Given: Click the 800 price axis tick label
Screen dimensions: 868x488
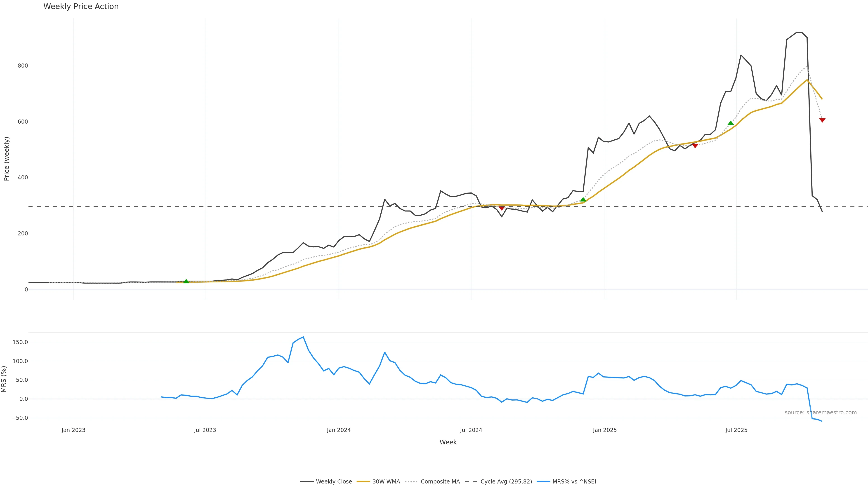Looking at the screenshot, I should point(23,66).
